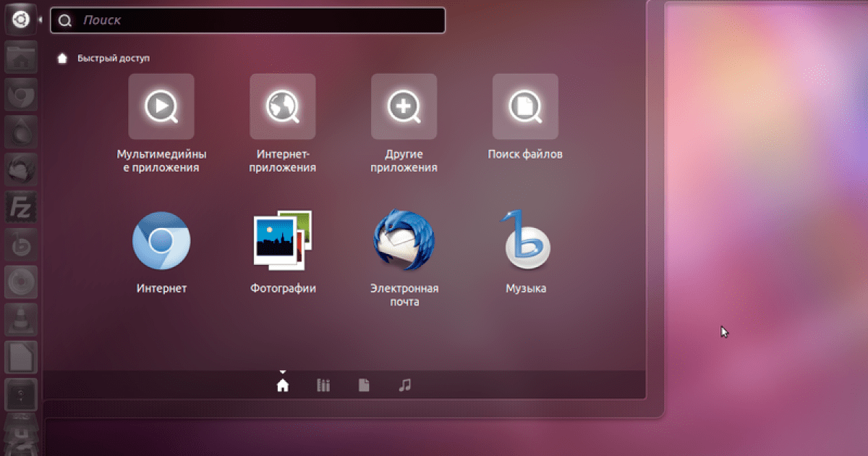This screenshot has width=868, height=456.
Task: Click the Быстрый доступ heading
Action: click(114, 59)
